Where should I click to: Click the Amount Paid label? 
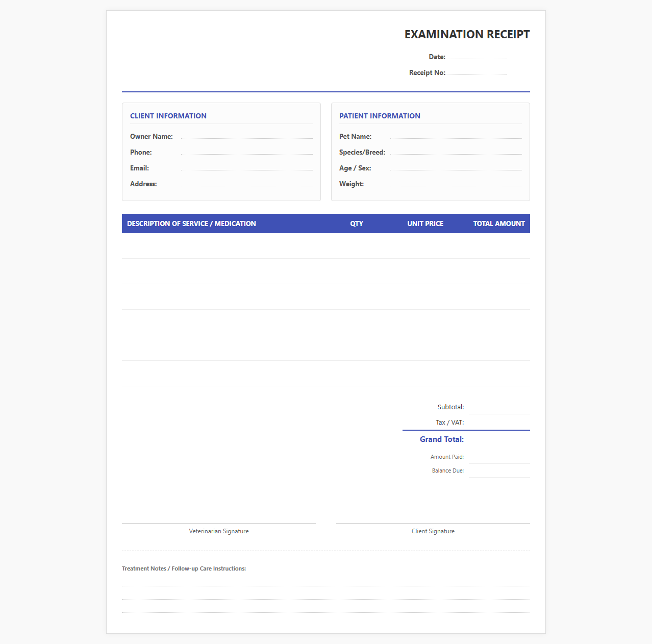point(447,457)
